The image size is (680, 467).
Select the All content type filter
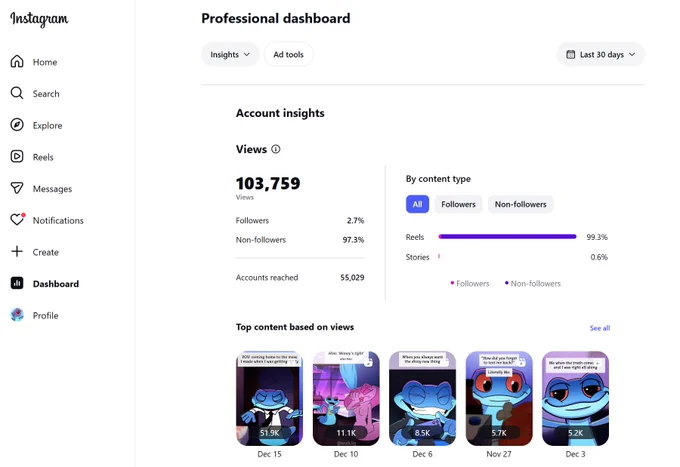(417, 204)
